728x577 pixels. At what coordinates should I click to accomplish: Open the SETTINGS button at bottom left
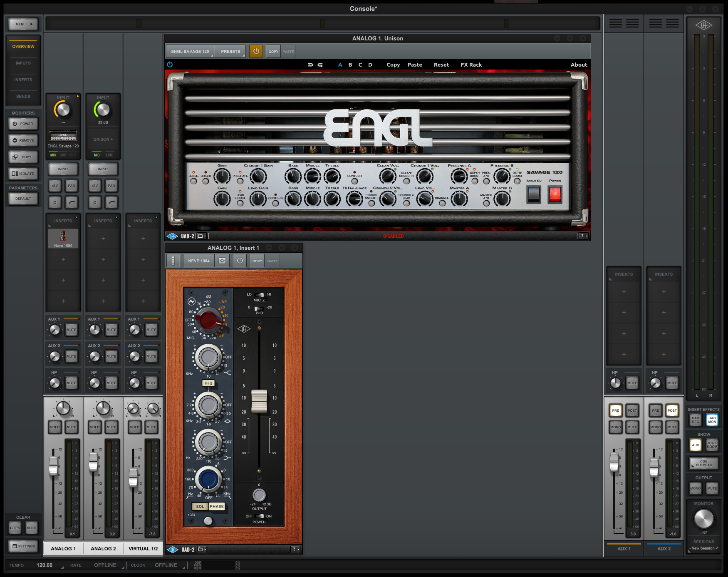[23, 546]
